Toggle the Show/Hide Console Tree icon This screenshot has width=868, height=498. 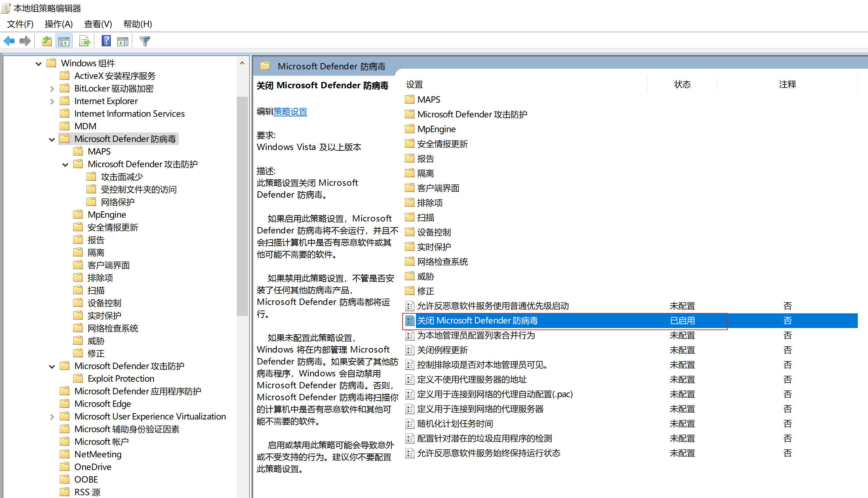pos(64,41)
